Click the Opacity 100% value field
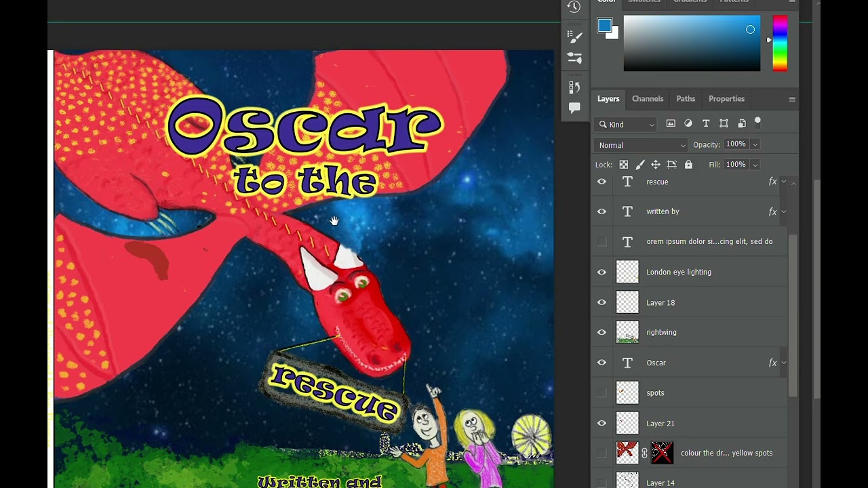The width and height of the screenshot is (868, 488). click(736, 144)
